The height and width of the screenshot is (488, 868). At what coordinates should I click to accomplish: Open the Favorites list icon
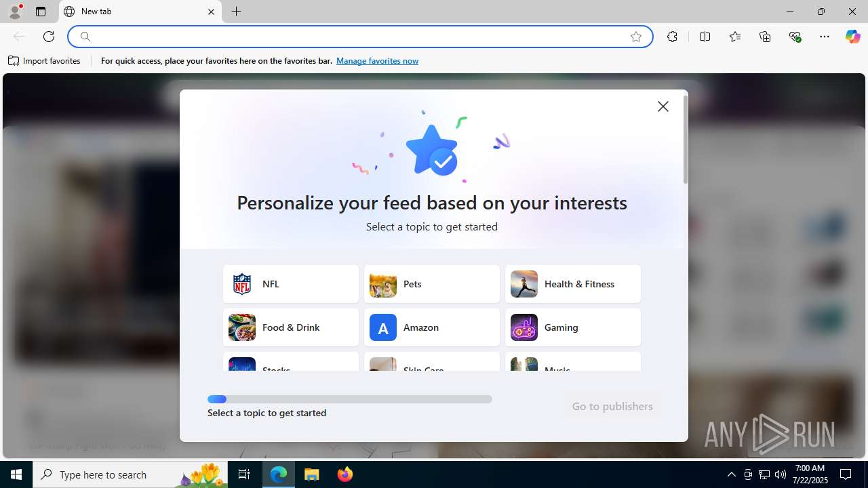click(x=735, y=37)
